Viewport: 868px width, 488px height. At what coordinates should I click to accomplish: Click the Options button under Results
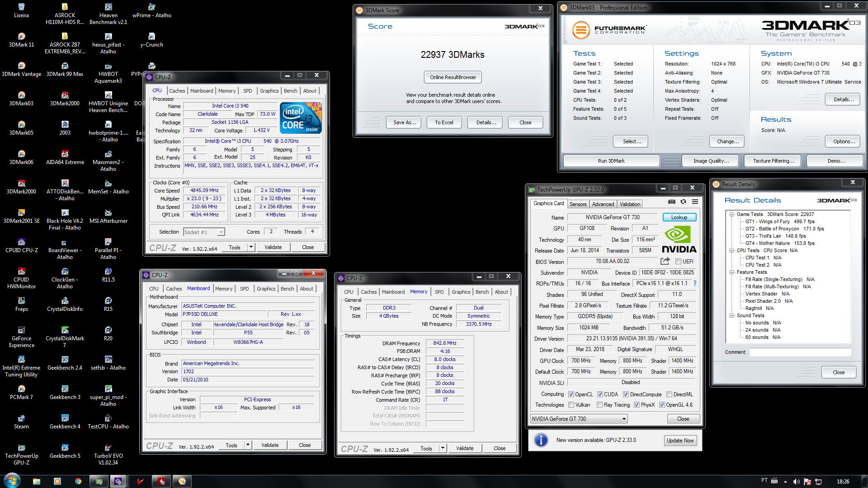pos(844,141)
